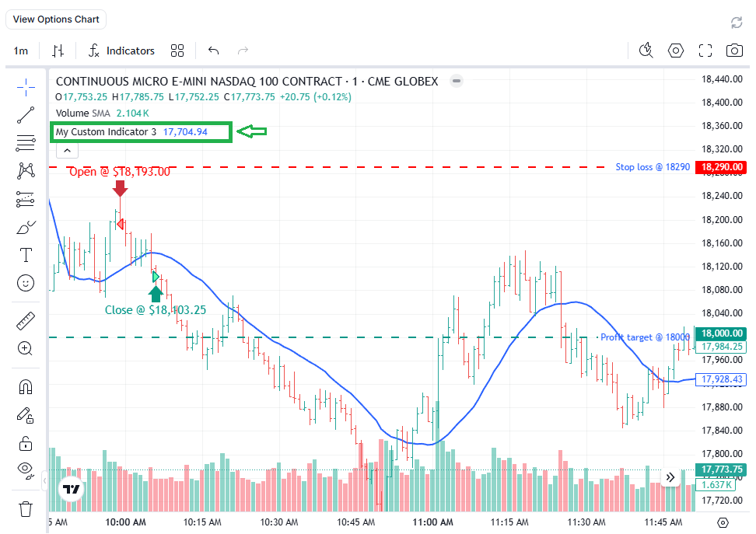This screenshot has width=756, height=534.
Task: Click the View Options Chart button
Action: (x=57, y=19)
